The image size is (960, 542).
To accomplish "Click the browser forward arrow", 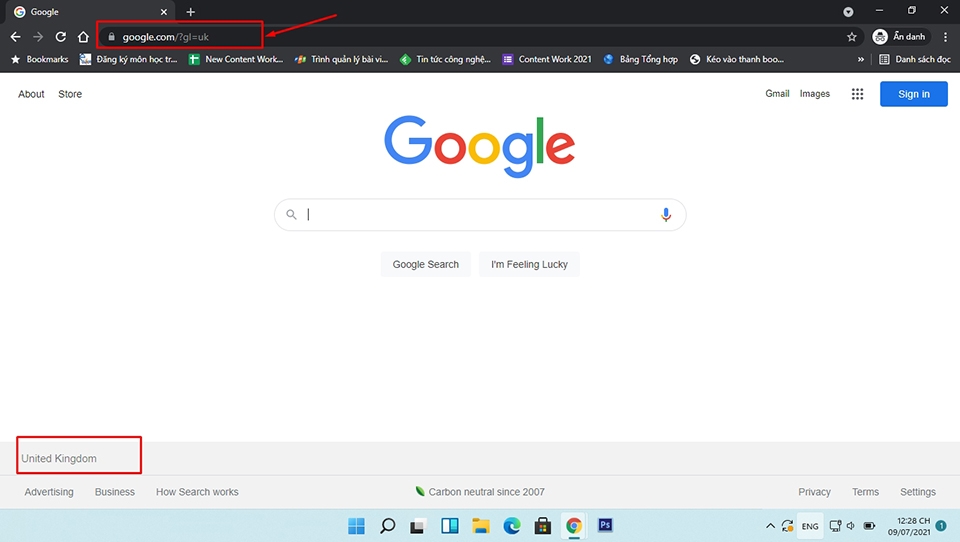I will pos(38,37).
